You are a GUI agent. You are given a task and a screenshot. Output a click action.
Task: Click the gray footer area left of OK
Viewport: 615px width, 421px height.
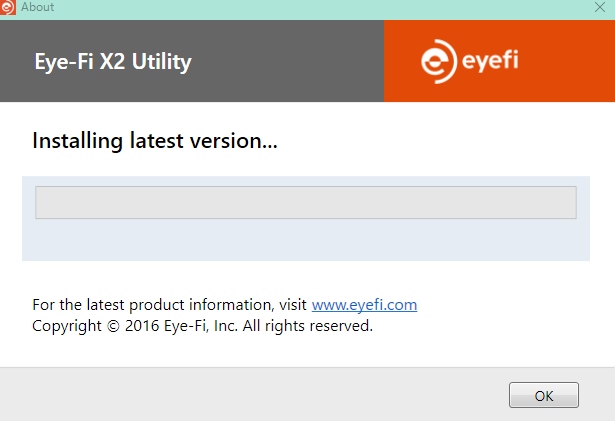[250, 394]
